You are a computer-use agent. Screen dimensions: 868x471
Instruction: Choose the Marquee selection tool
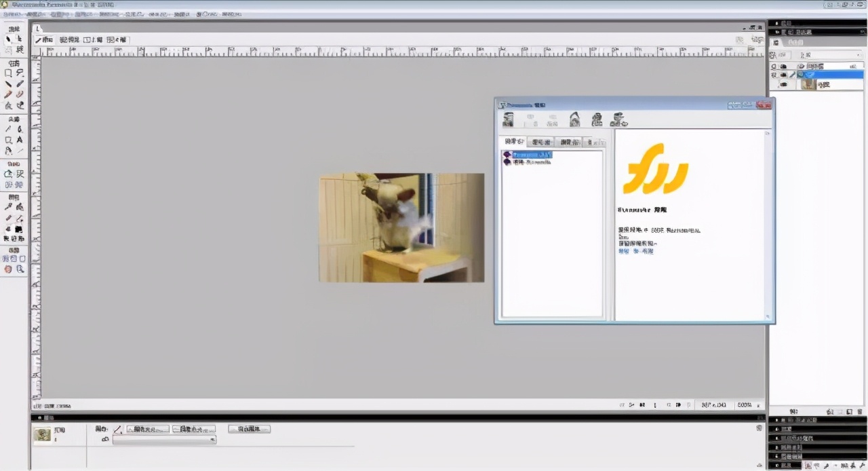8,73
